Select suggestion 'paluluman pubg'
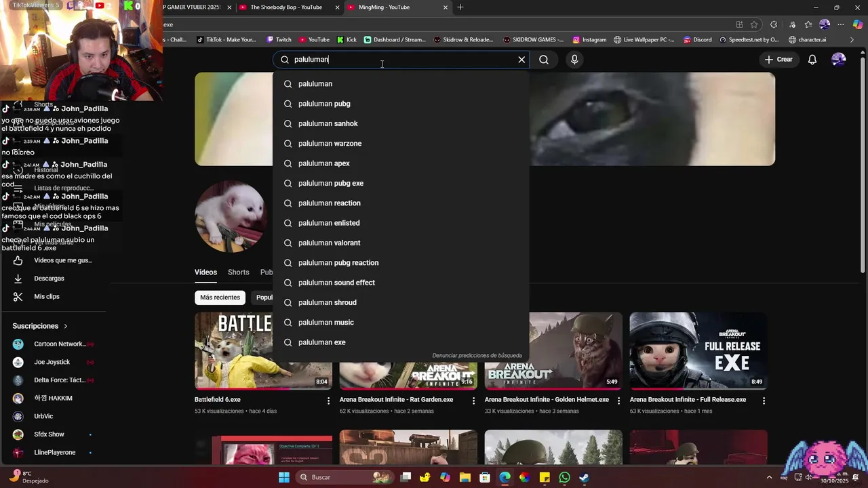 click(401, 104)
